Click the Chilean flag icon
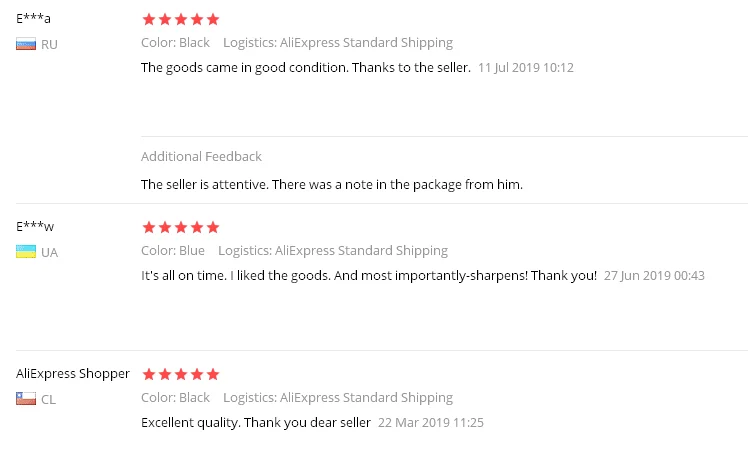This screenshot has height=465, width=748. (x=26, y=399)
